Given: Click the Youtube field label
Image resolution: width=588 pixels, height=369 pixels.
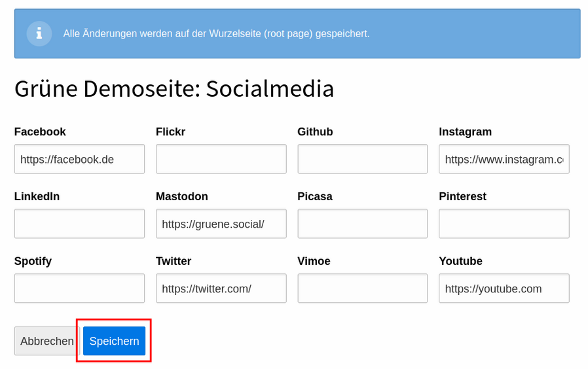Looking at the screenshot, I should [460, 261].
